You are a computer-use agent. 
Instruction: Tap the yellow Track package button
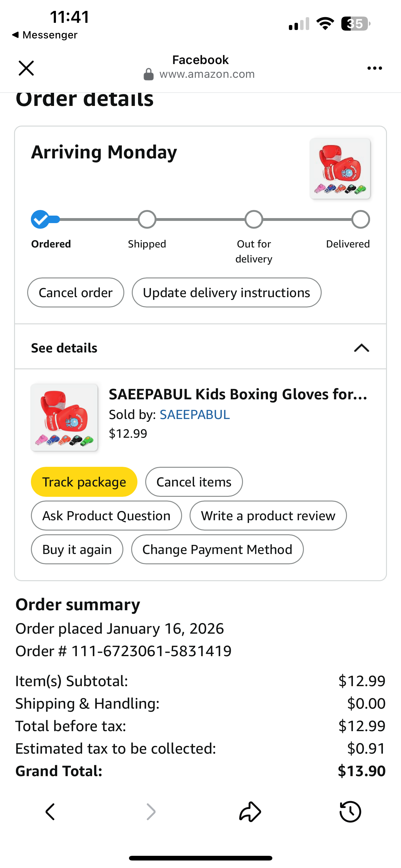coord(84,482)
